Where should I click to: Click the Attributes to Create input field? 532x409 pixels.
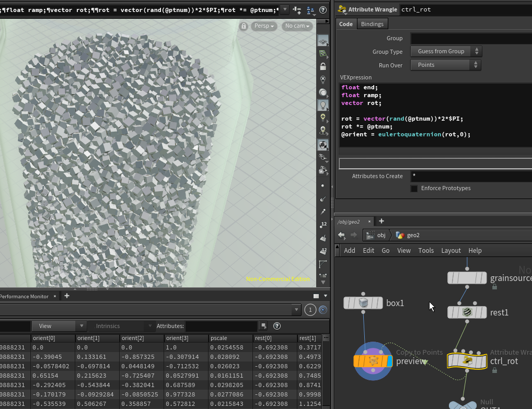pyautogui.click(x=470, y=176)
